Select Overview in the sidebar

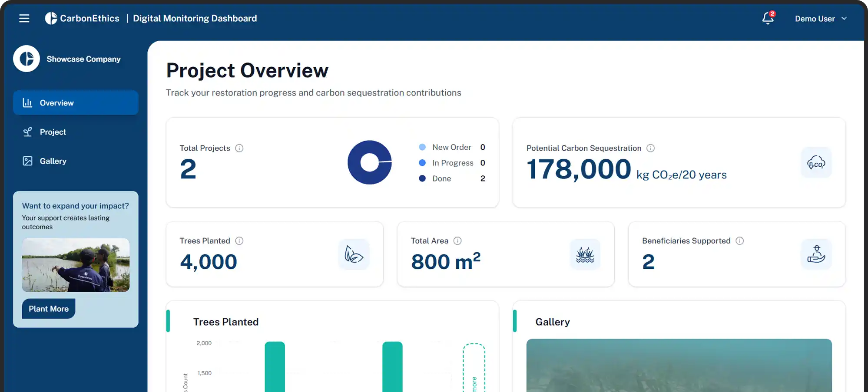[x=76, y=103]
